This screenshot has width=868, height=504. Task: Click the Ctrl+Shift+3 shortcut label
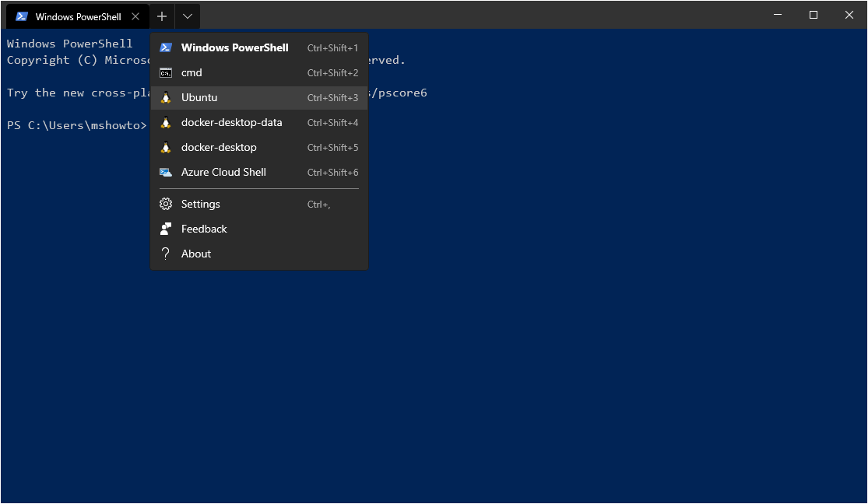click(x=332, y=98)
